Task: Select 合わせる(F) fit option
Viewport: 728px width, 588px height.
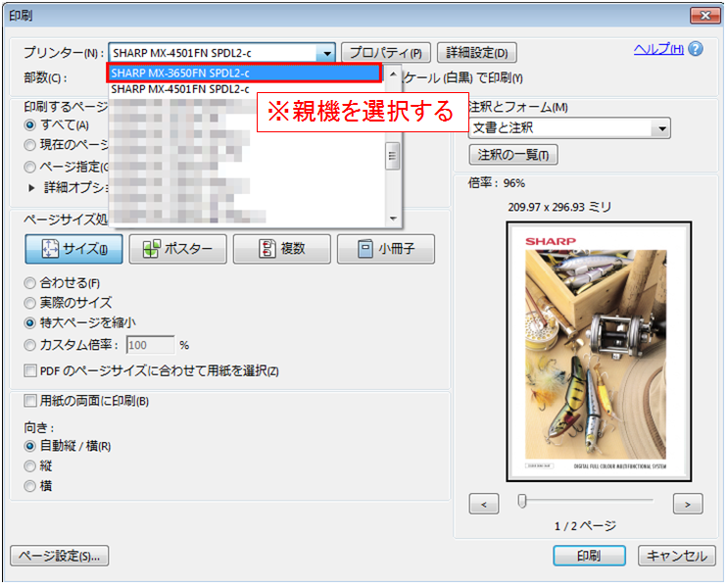Action: pyautogui.click(x=29, y=283)
